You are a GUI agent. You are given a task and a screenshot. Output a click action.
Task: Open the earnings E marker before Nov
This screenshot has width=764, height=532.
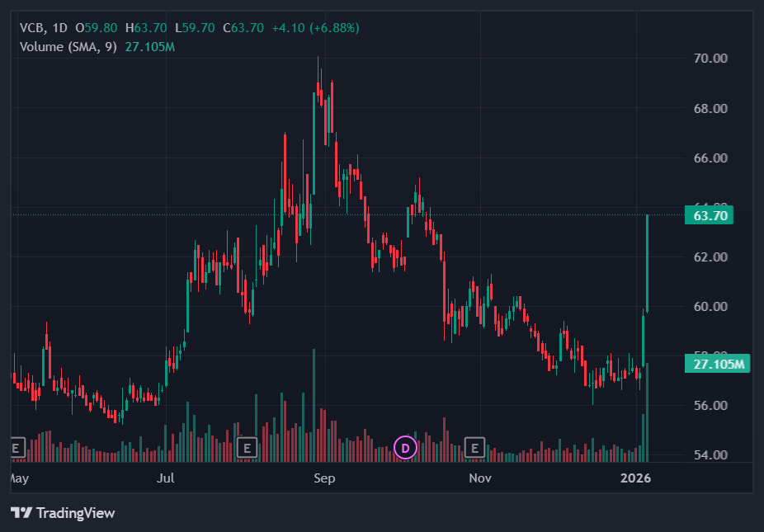tap(474, 448)
